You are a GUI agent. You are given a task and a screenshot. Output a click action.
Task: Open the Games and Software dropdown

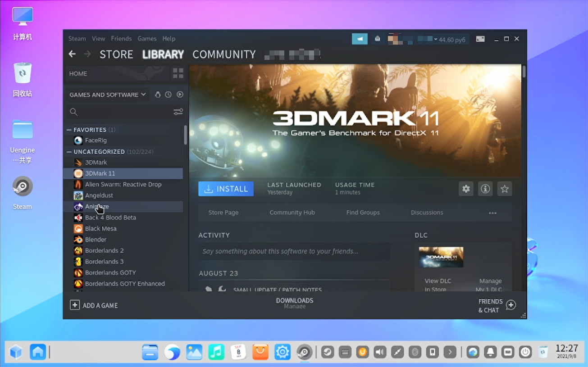pos(107,95)
